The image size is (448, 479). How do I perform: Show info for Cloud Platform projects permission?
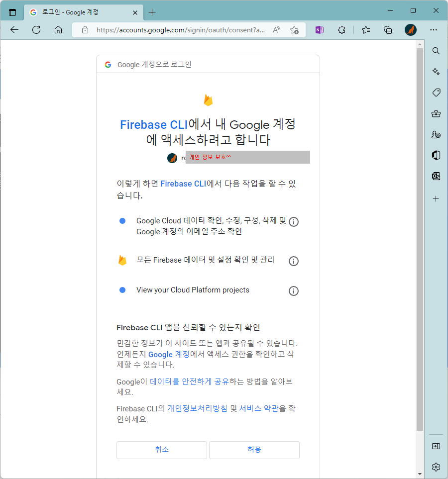click(x=294, y=291)
